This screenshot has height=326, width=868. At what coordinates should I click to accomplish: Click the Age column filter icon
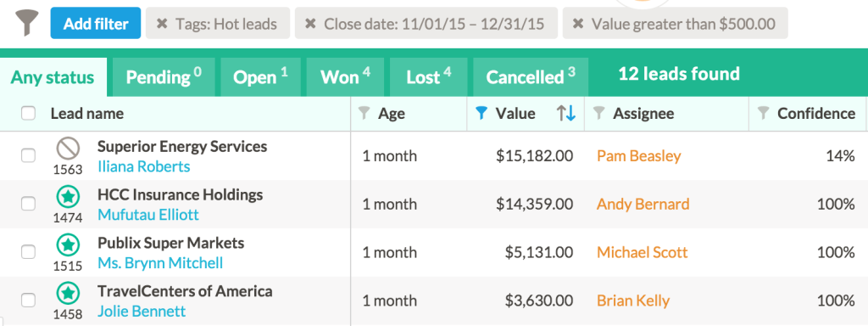click(x=364, y=114)
